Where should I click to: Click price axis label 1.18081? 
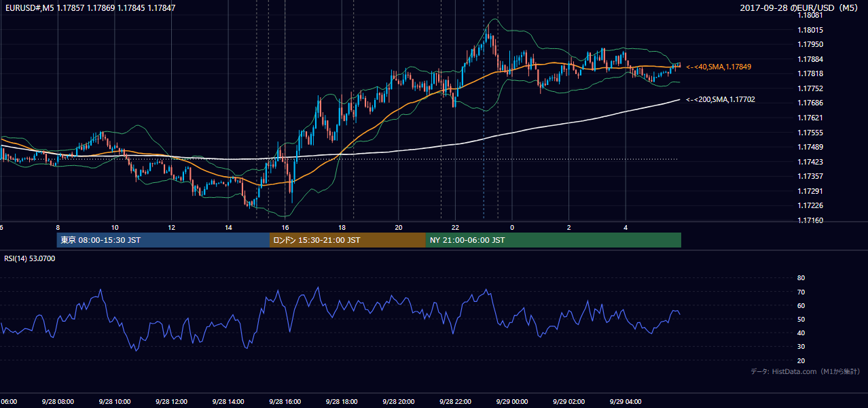point(810,15)
